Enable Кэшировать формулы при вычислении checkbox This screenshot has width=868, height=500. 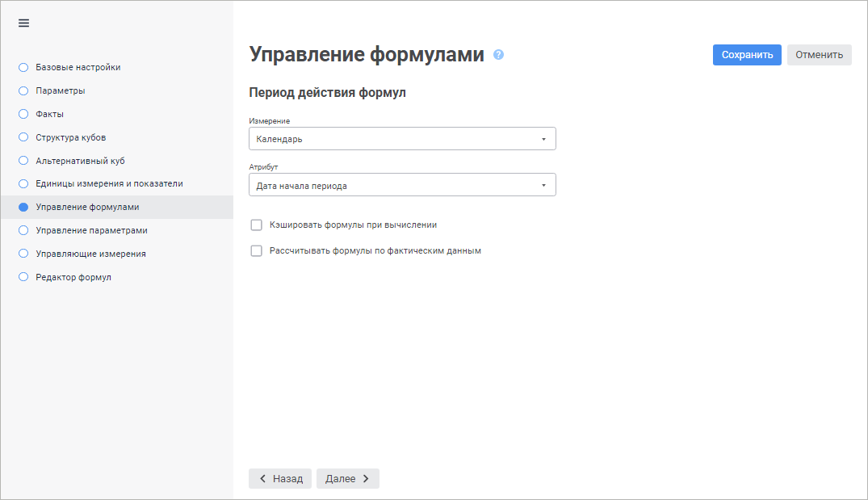point(257,225)
